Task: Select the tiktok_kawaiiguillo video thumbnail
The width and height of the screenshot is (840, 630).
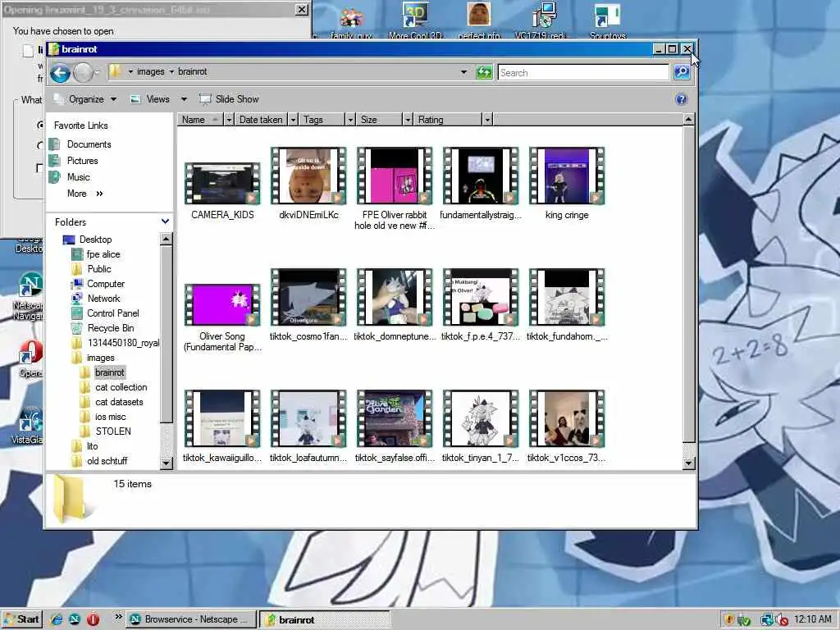Action: click(x=222, y=419)
